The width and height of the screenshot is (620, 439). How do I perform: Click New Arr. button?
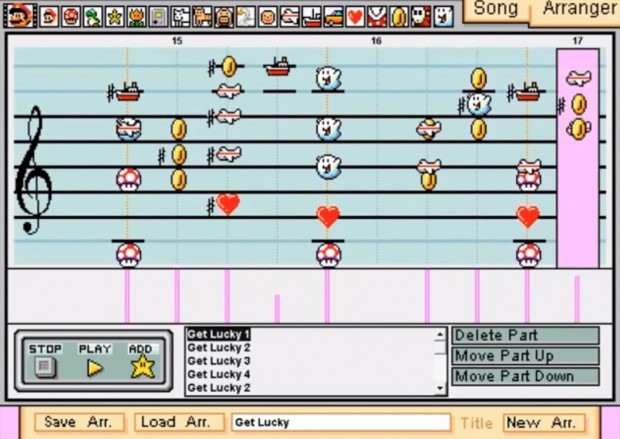544,422
